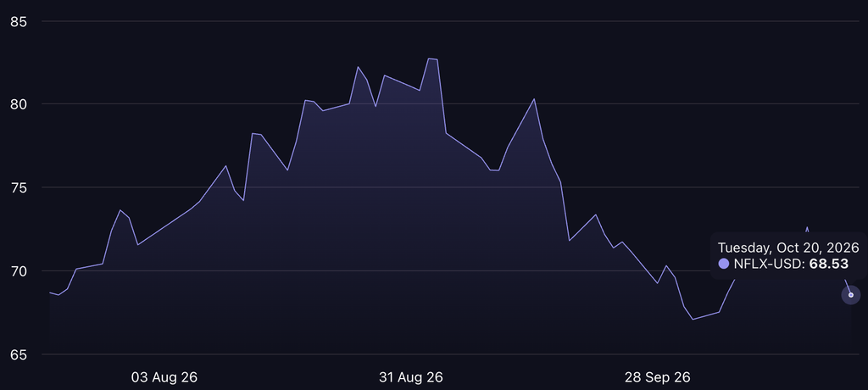
Task: Click the y-axis value 85
Action: pyautogui.click(x=19, y=21)
